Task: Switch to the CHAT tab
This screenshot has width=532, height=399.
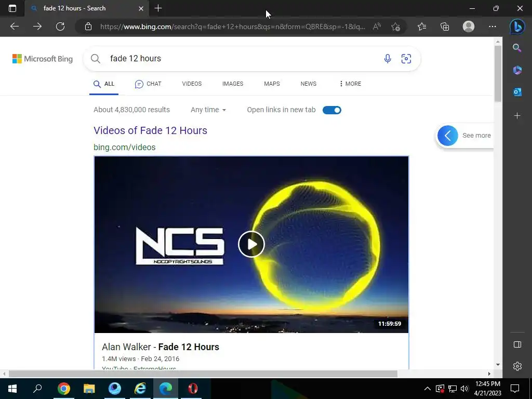Action: click(148, 84)
